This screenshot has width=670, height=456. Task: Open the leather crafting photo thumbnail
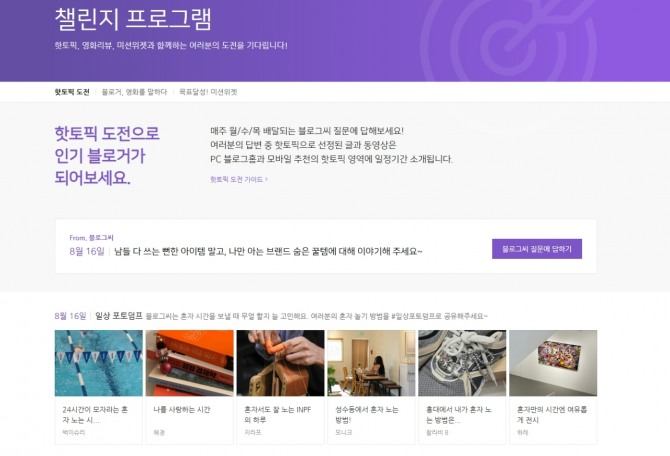pos(280,363)
